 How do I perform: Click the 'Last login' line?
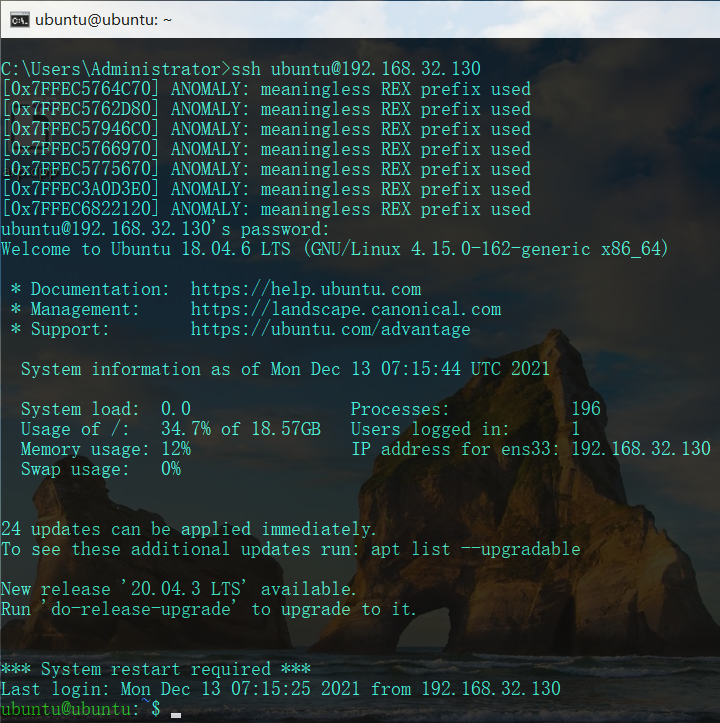[x=280, y=689]
